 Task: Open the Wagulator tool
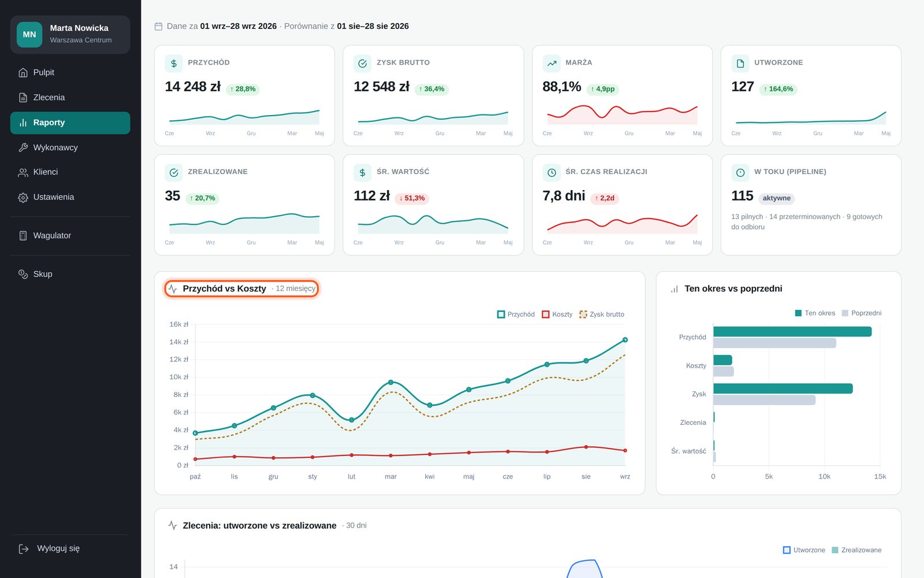click(x=70, y=236)
